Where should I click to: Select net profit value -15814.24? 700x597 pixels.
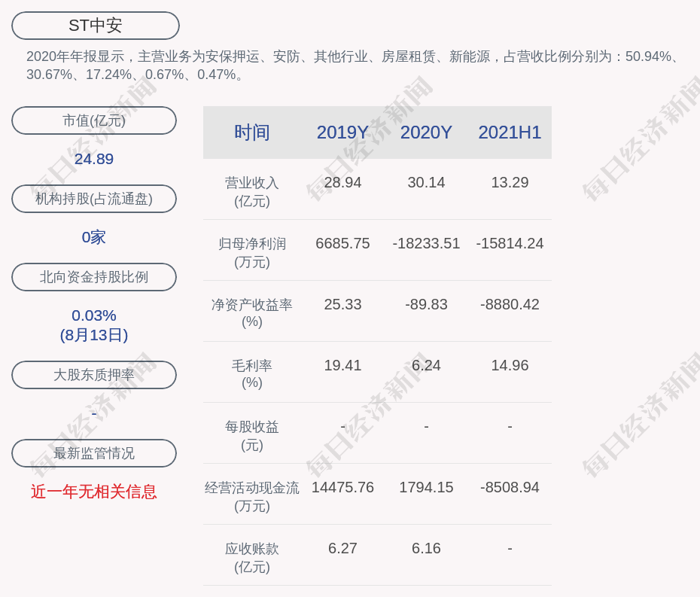(510, 243)
